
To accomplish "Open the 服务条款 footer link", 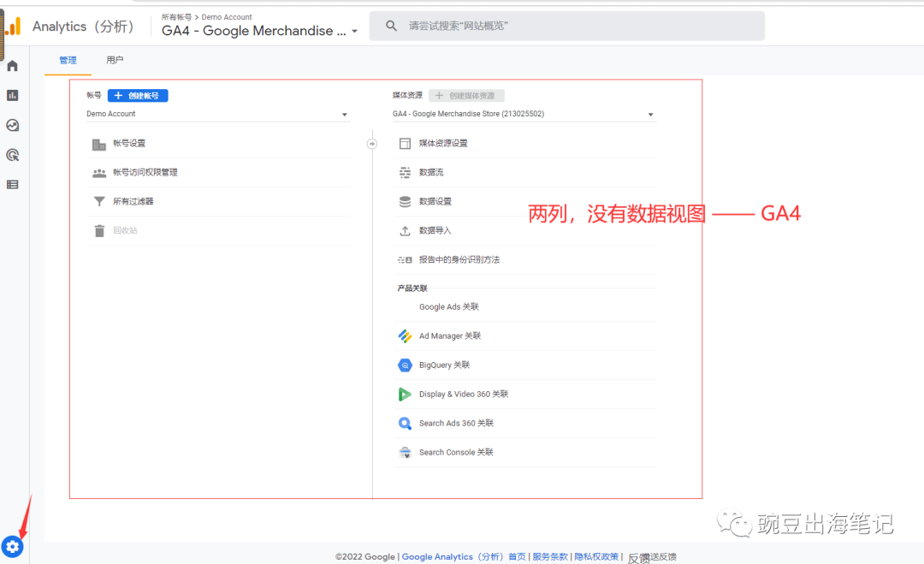I will pos(549,556).
